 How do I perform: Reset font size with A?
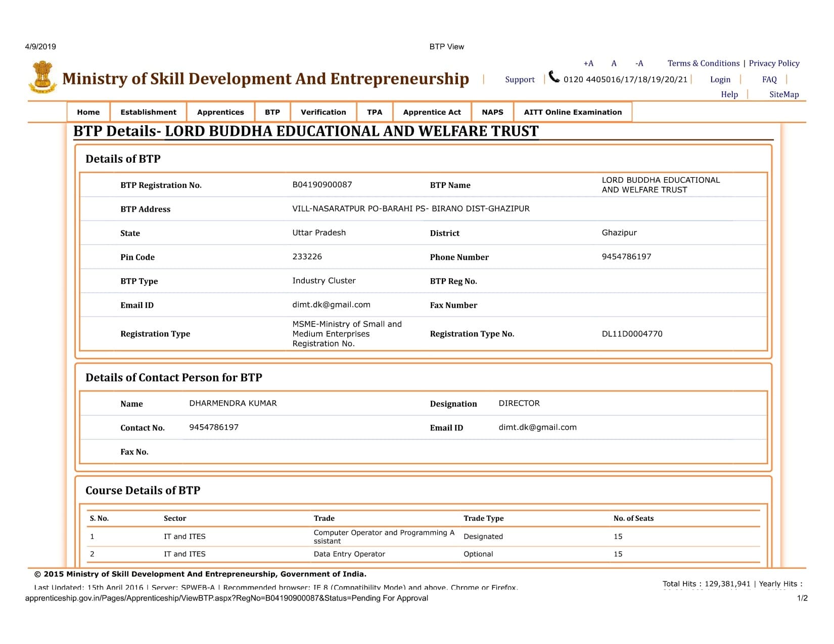coord(614,63)
